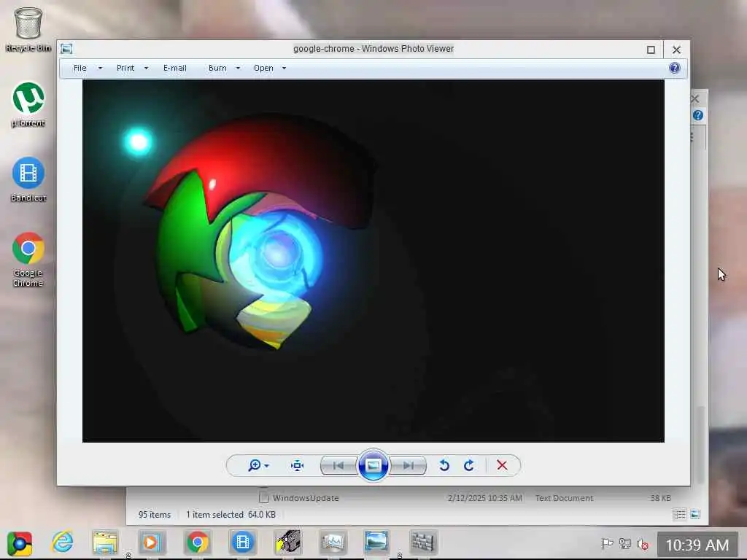Click the muted volume tray icon
Image resolution: width=747 pixels, height=560 pixels.
(x=643, y=544)
